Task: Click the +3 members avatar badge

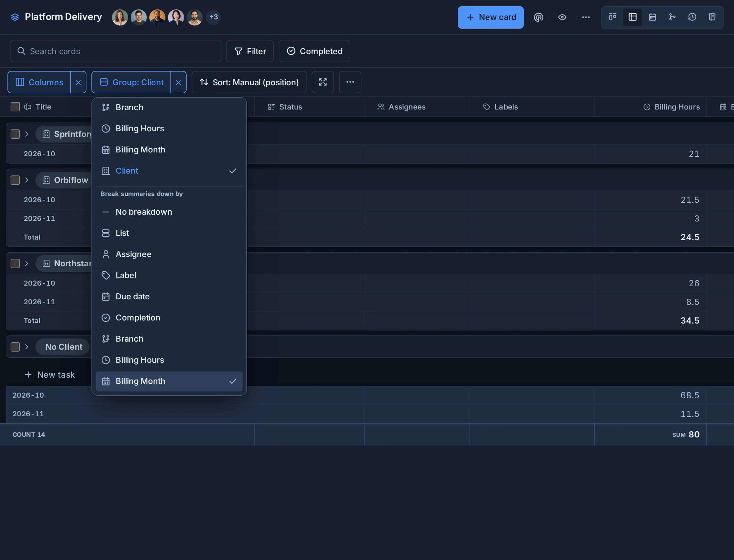Action: click(214, 17)
